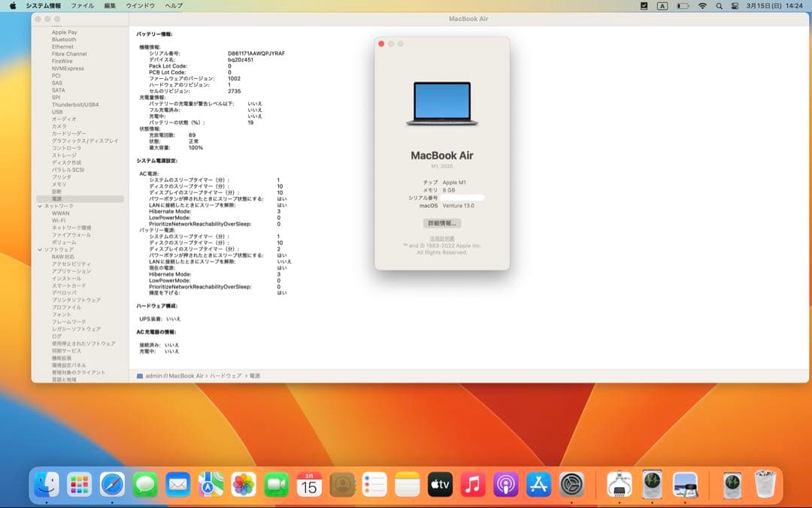Open Reminders app in the Dock
This screenshot has height=508, width=812.
[x=374, y=485]
